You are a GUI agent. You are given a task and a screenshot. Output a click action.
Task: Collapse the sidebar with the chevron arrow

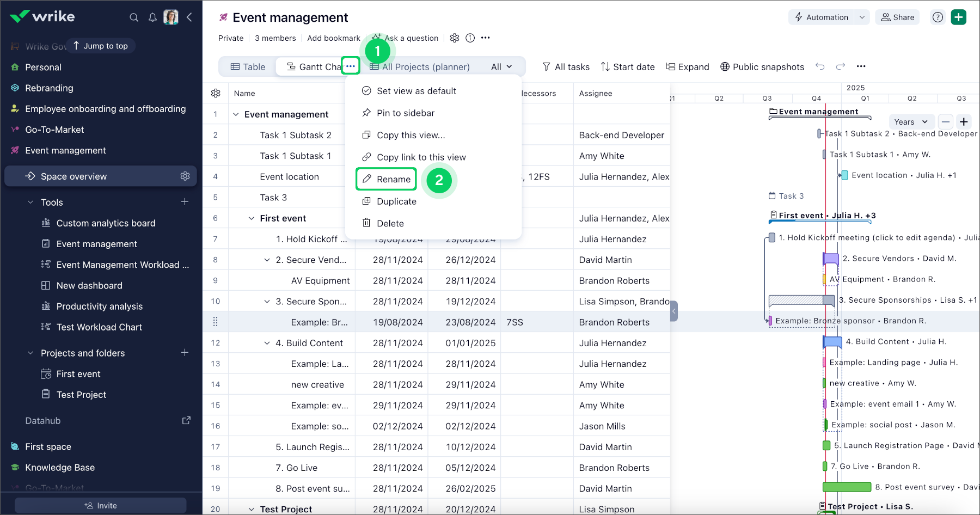(x=189, y=17)
